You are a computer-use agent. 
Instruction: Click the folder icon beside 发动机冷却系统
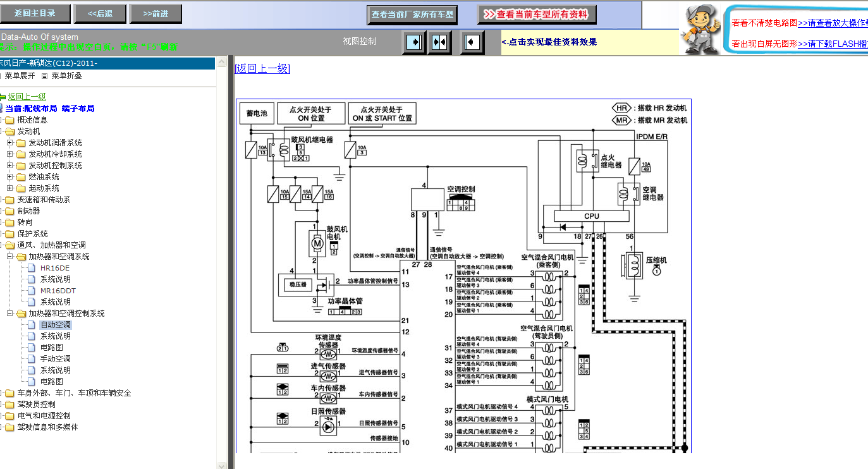point(21,154)
